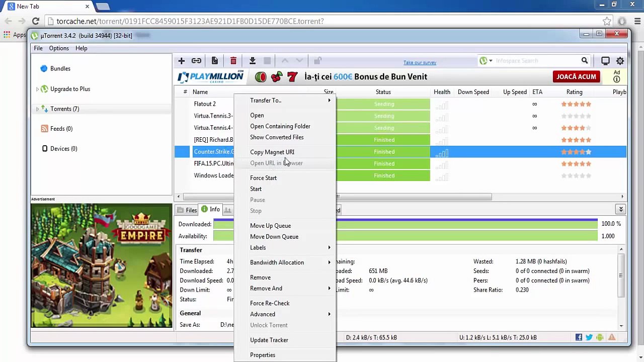Bookmark the page with the star icon
The width and height of the screenshot is (644, 362).
coord(607,21)
